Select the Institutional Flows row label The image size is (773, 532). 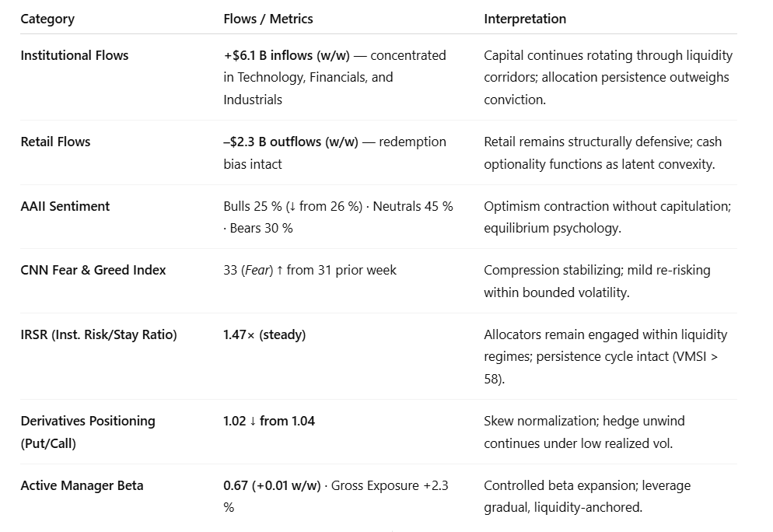[75, 55]
